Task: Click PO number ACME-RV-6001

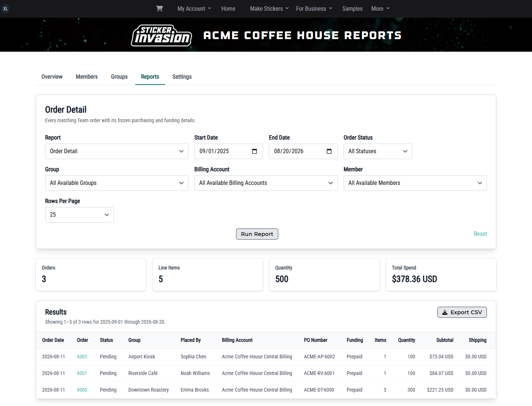Action: (319, 373)
